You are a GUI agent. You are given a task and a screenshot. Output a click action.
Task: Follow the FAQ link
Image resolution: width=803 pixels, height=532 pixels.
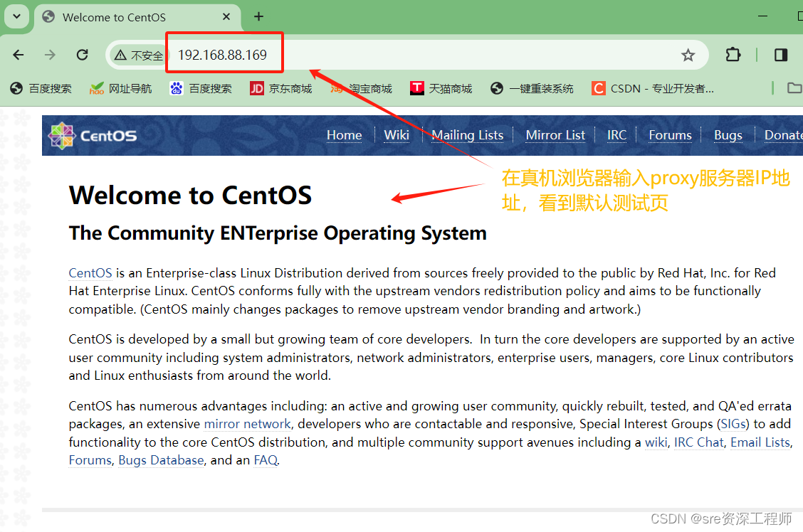coord(266,460)
